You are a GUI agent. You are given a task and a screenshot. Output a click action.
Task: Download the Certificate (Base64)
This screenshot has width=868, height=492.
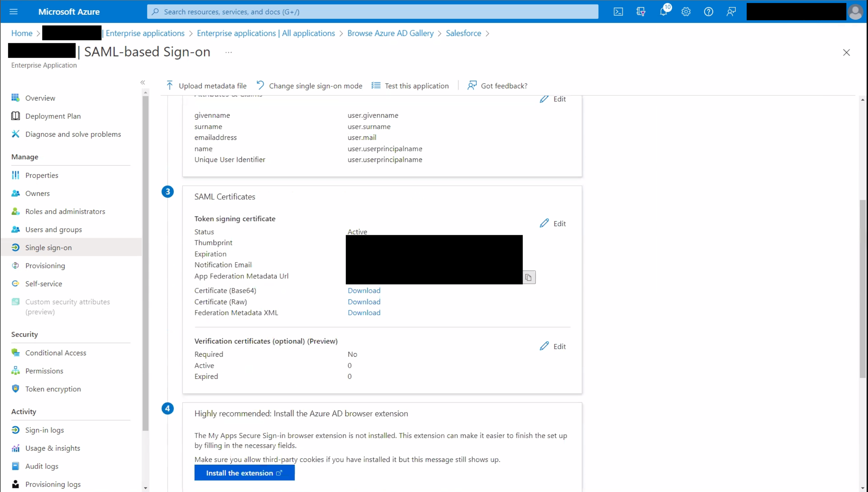[364, 290]
